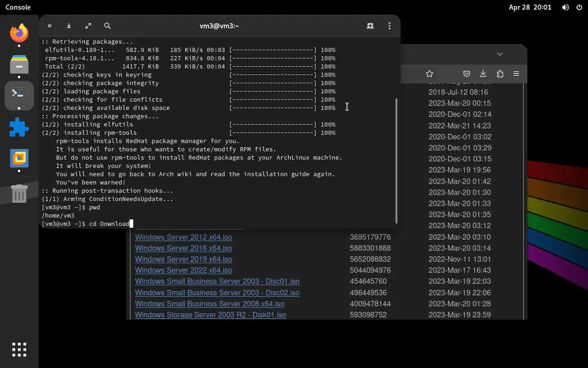Viewport: 588px width, 368px height.
Task: Click the date 2022-Mar-21 14:23
Action: (459, 126)
